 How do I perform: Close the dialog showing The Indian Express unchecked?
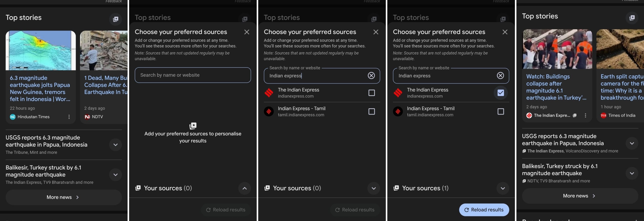pos(375,32)
